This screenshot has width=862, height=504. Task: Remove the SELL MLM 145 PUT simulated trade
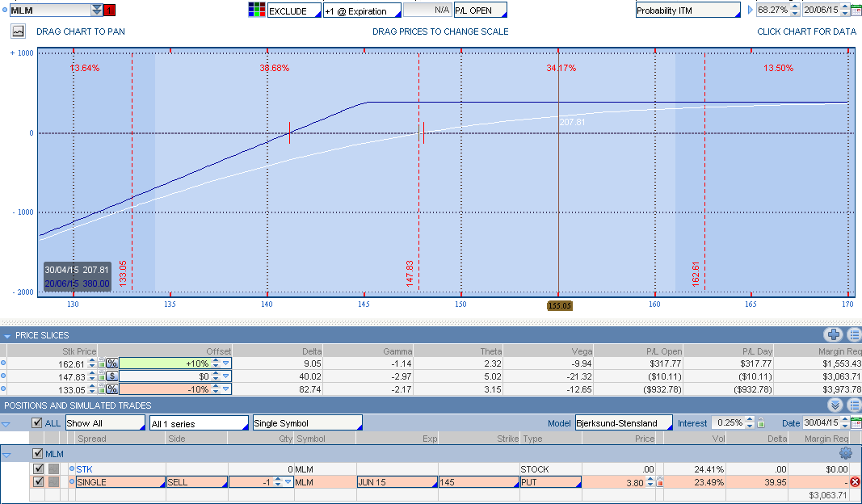(855, 482)
